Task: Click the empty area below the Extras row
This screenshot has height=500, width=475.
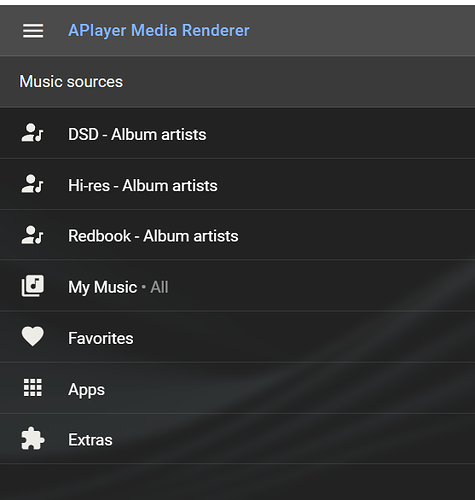Action: coord(237,482)
